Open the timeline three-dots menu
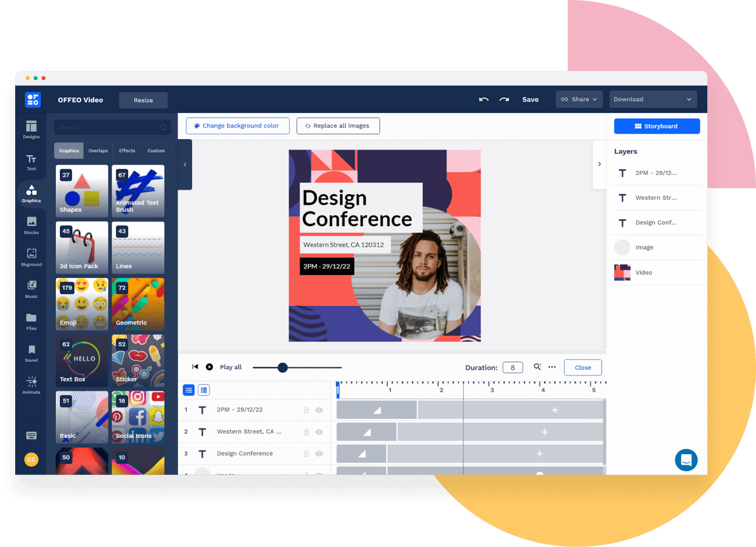 (x=552, y=367)
